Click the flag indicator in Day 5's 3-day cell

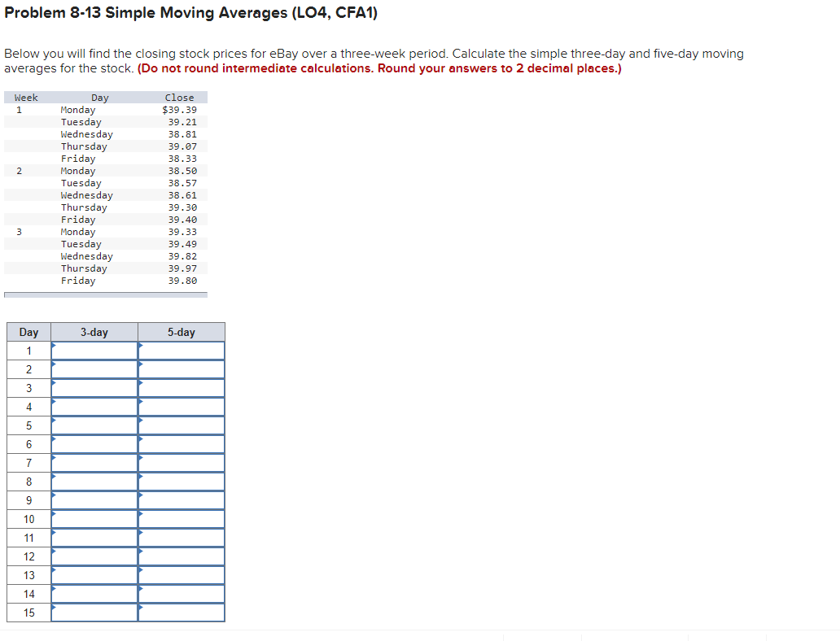coord(55,421)
